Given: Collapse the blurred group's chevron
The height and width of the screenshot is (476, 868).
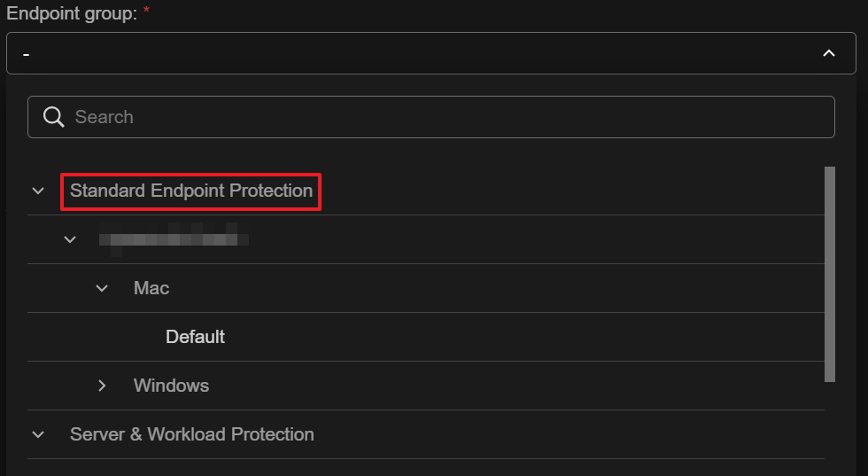Looking at the screenshot, I should 70,239.
